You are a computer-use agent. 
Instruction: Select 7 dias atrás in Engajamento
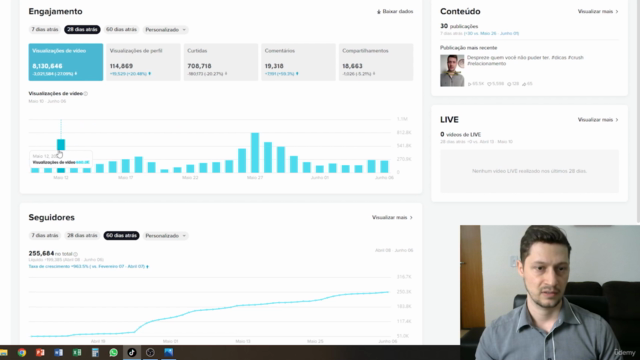coord(45,29)
